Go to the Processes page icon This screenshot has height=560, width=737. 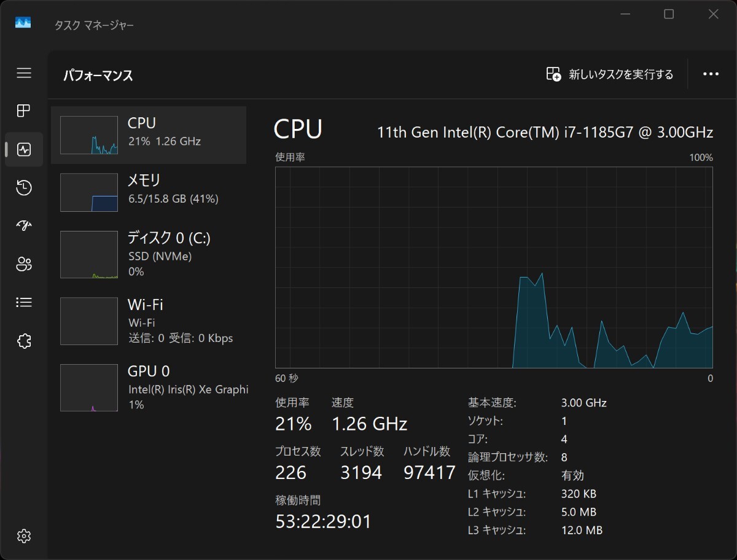pos(24,111)
